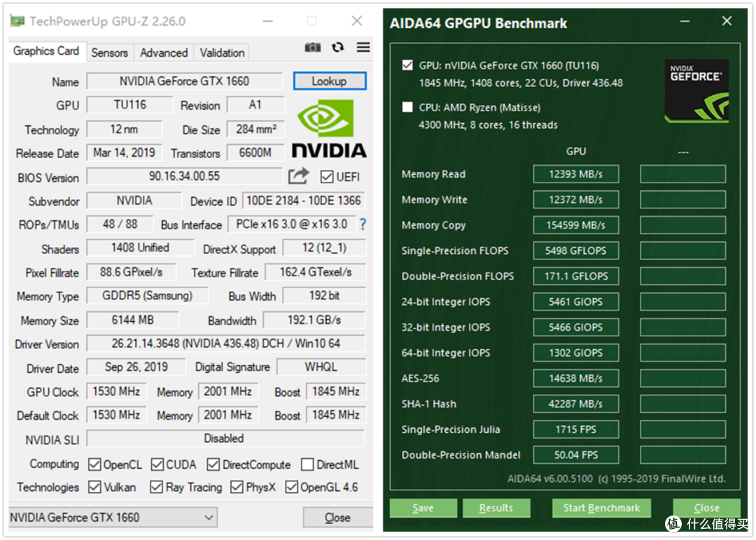Click the Name field NVIDIA GeForce GTX 1660

click(184, 81)
